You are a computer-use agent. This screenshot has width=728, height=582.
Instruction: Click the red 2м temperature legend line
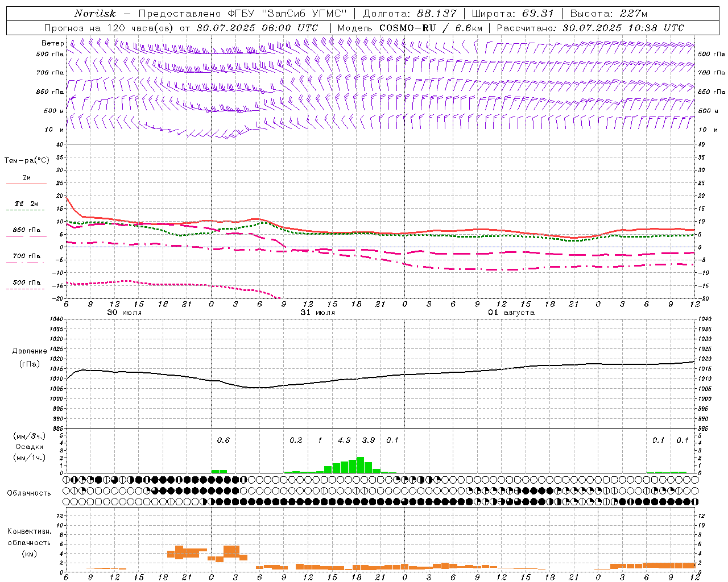[26, 184]
